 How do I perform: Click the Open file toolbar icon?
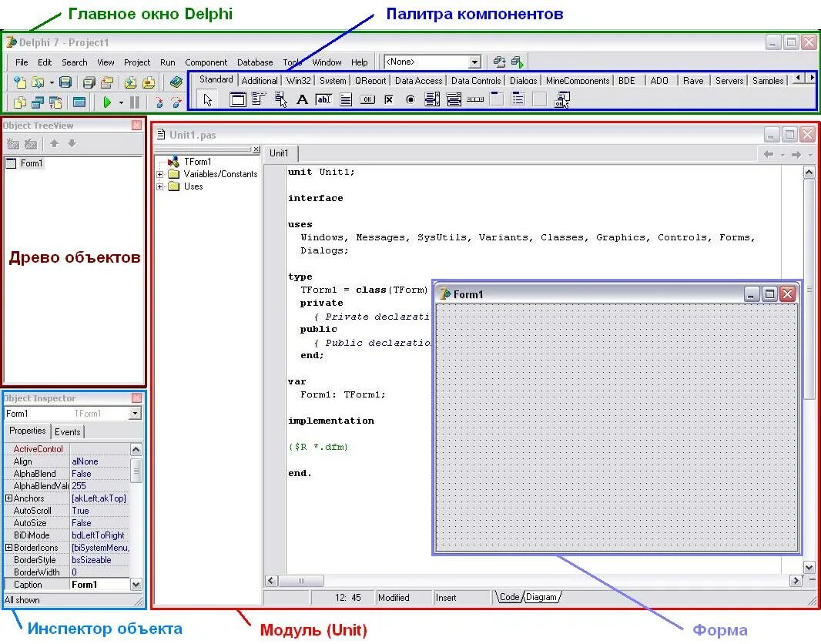coord(38,82)
